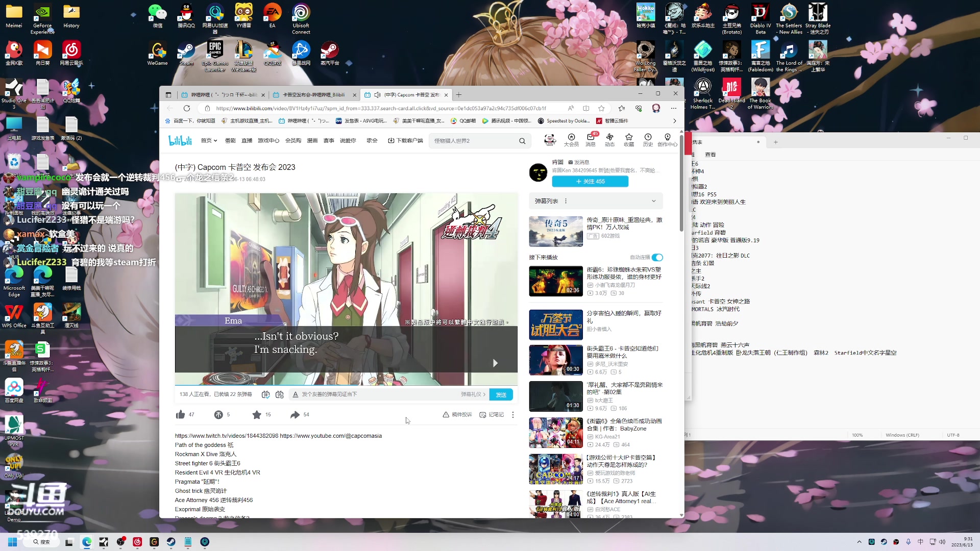Open 历史 watch history icon

[x=648, y=140]
